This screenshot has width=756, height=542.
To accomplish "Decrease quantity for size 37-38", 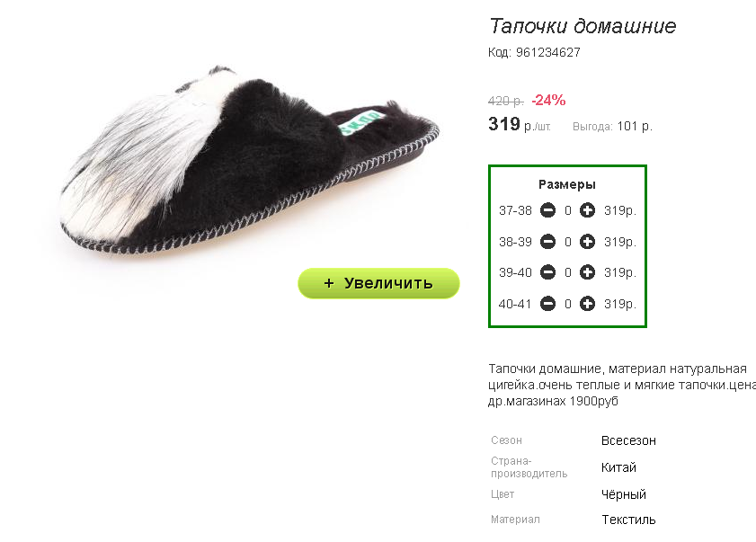I will (x=547, y=210).
